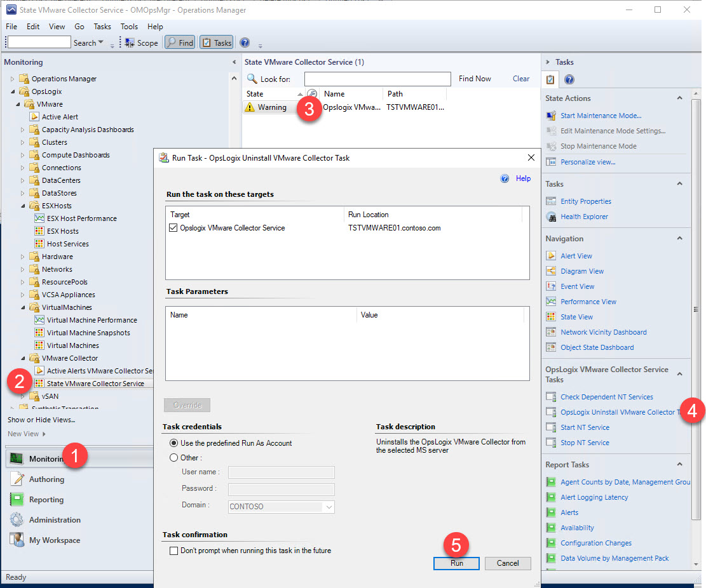Select the Other credentials radio button
Viewport: 706px width, 588px height.
click(173, 456)
